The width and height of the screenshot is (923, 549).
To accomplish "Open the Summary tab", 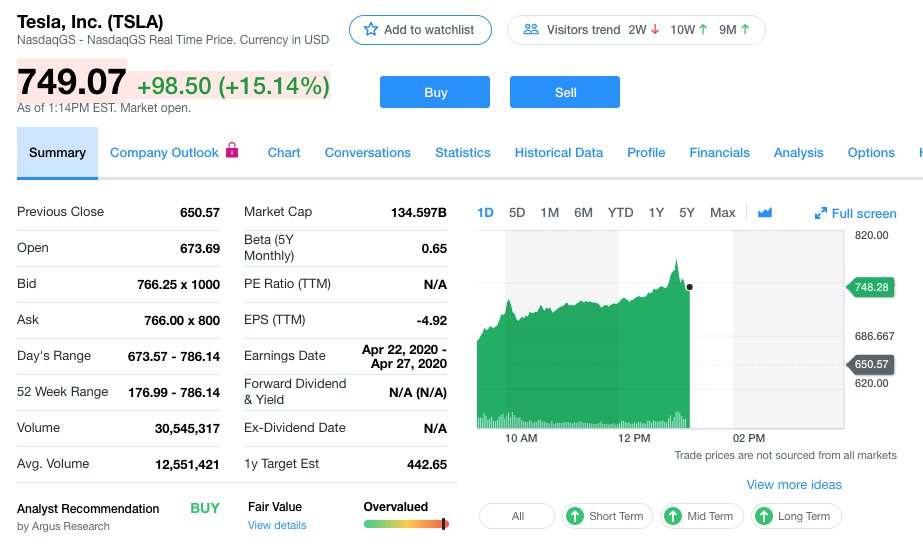I will [57, 153].
